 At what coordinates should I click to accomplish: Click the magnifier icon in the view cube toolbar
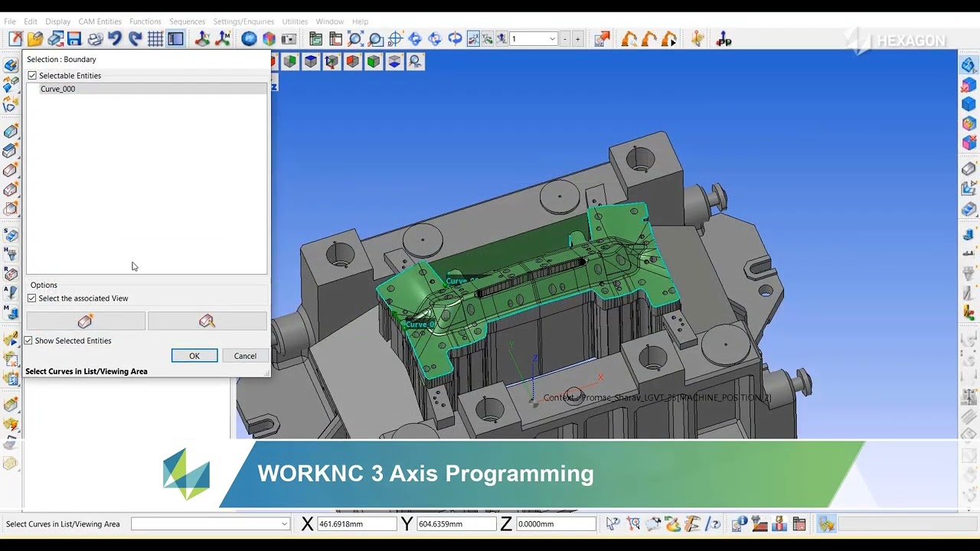point(415,61)
